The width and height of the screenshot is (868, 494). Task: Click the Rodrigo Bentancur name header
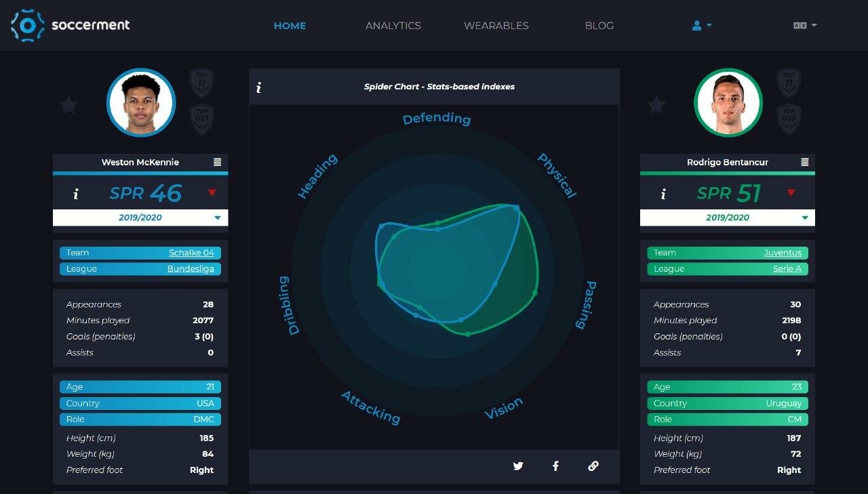coord(728,163)
